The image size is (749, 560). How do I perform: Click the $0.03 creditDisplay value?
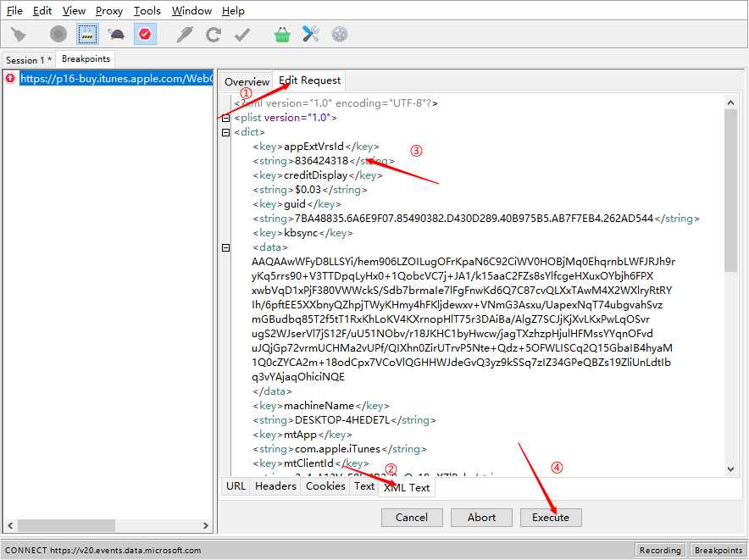[308, 190]
